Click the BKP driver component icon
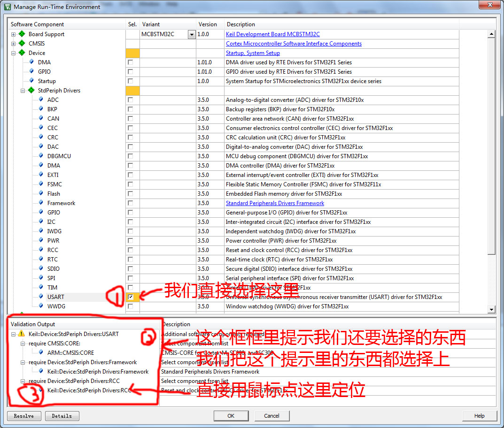 tap(41, 108)
